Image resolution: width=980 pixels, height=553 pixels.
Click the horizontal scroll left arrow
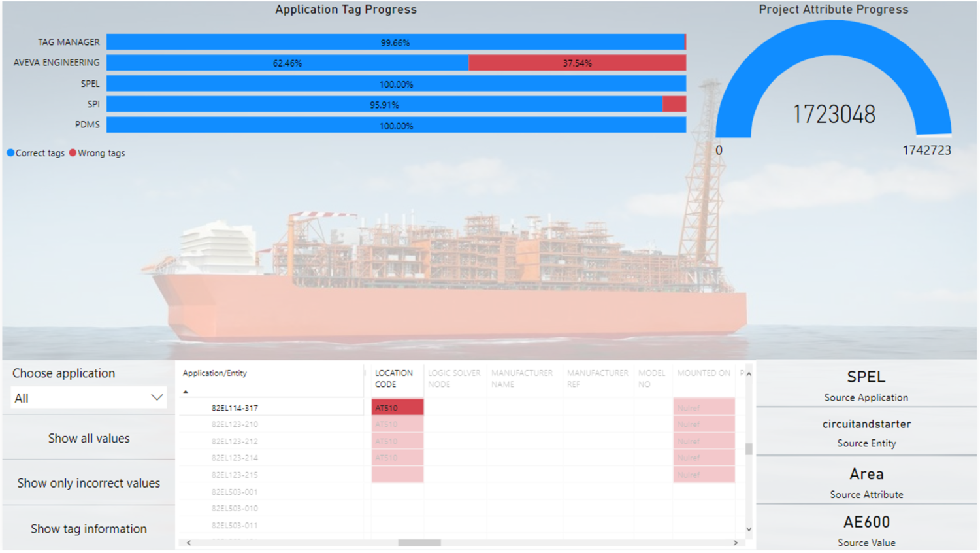coord(189,543)
